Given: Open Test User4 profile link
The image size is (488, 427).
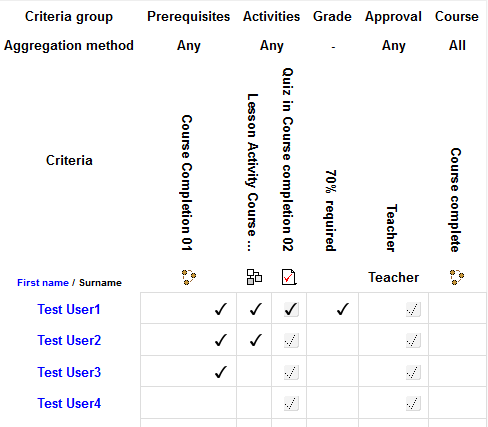Looking at the screenshot, I should pos(69,403).
